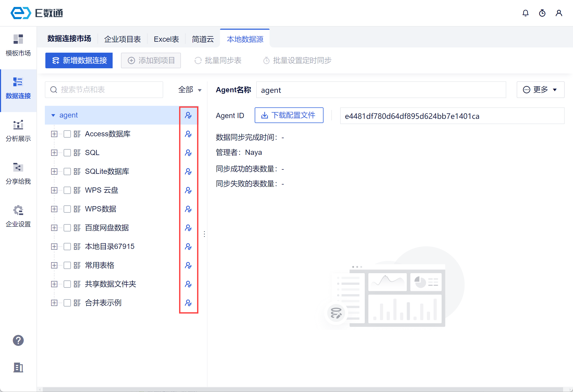Expand the SQLite数据库 tree node
The height and width of the screenshot is (392, 573).
tap(54, 171)
